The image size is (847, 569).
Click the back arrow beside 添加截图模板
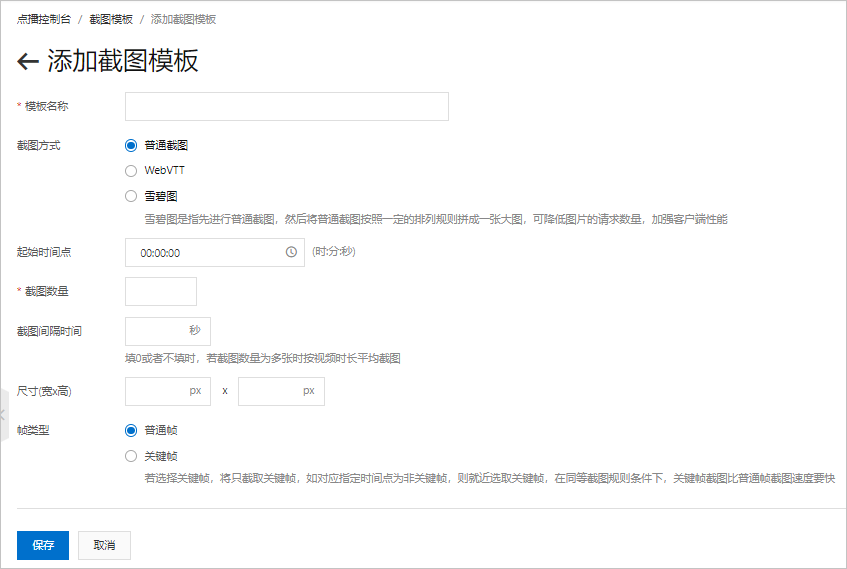click(x=28, y=61)
